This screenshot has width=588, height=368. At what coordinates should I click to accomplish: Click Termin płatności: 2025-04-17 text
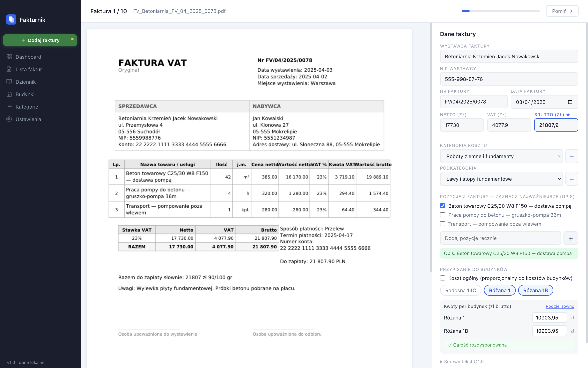point(316,235)
